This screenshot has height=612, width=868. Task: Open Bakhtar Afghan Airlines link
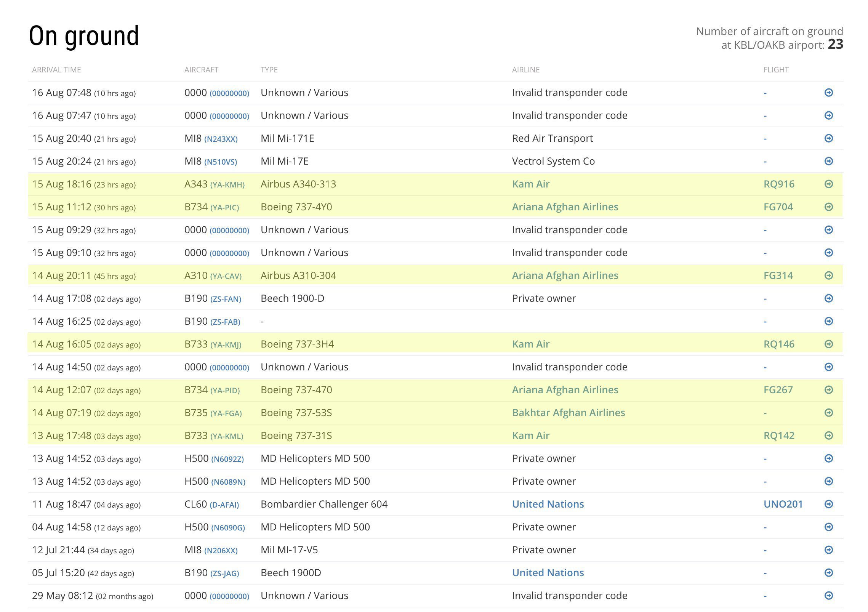568,413
